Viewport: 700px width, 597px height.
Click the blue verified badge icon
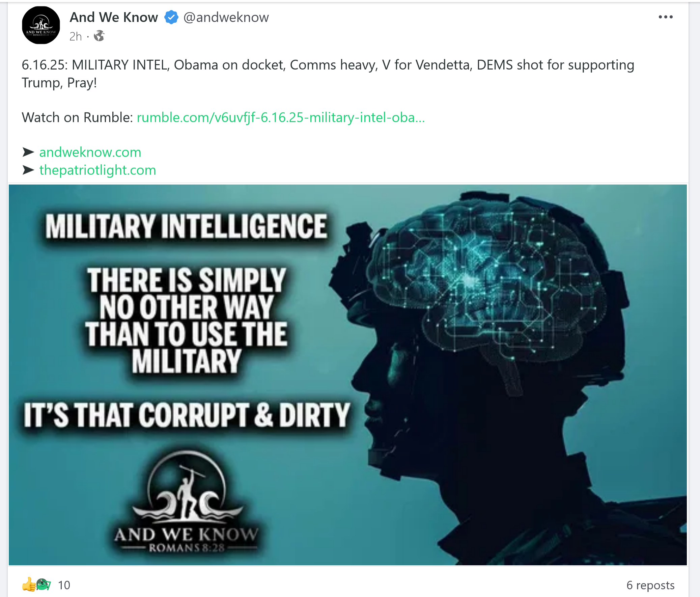tap(171, 17)
